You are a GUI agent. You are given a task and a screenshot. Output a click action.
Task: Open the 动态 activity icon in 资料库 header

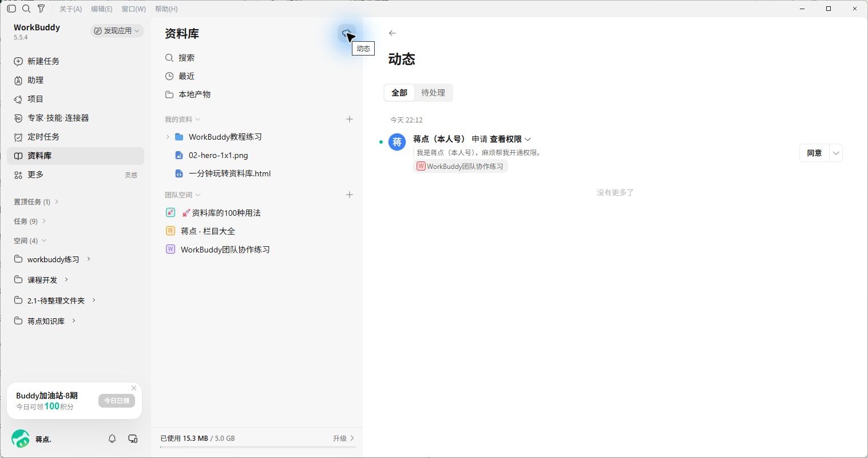[347, 34]
